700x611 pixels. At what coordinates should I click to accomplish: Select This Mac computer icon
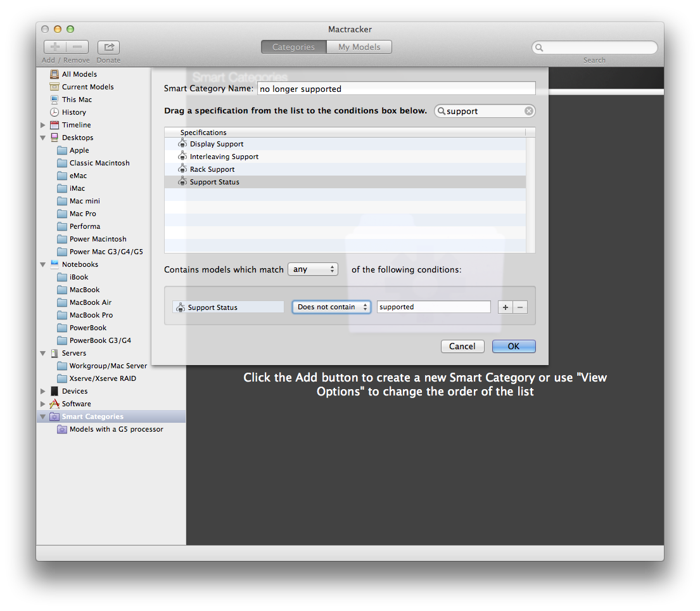point(54,100)
